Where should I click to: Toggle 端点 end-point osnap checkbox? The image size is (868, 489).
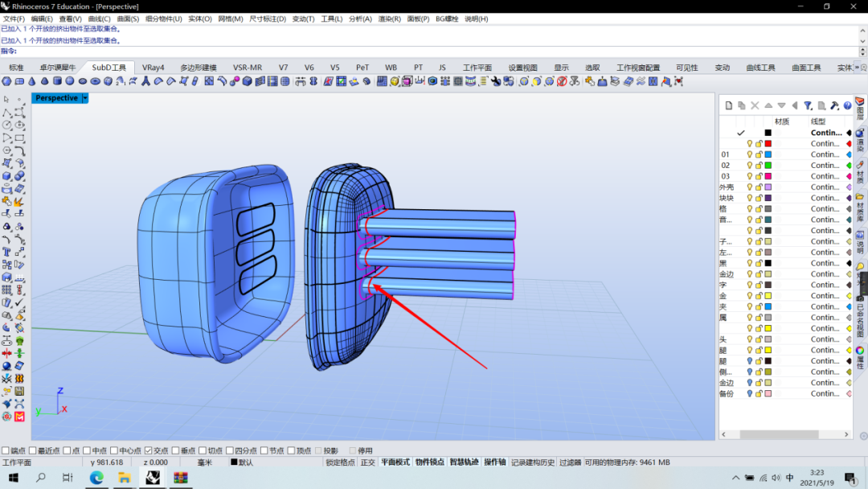click(x=6, y=450)
